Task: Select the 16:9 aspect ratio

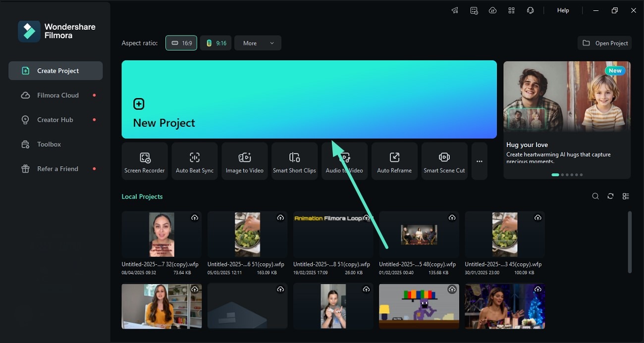Action: click(181, 43)
